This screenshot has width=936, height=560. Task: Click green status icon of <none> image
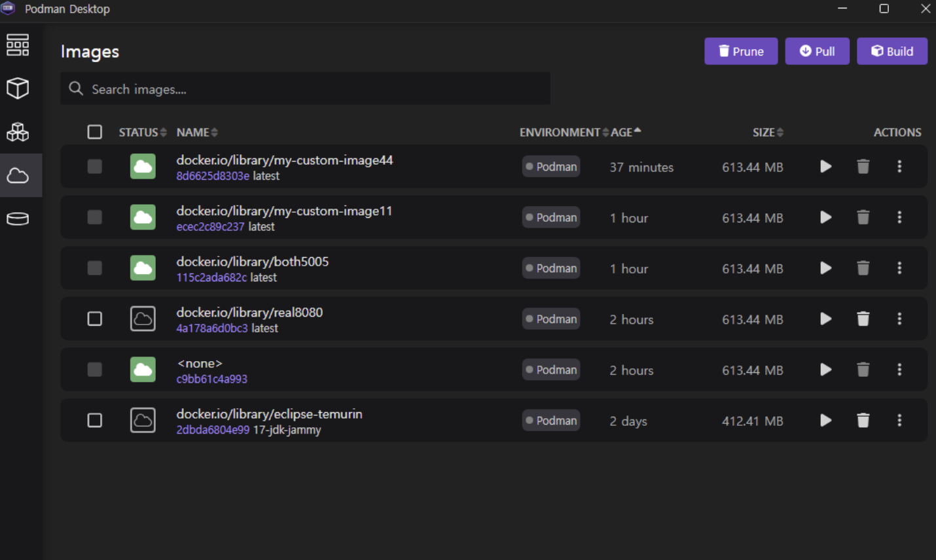[143, 370]
